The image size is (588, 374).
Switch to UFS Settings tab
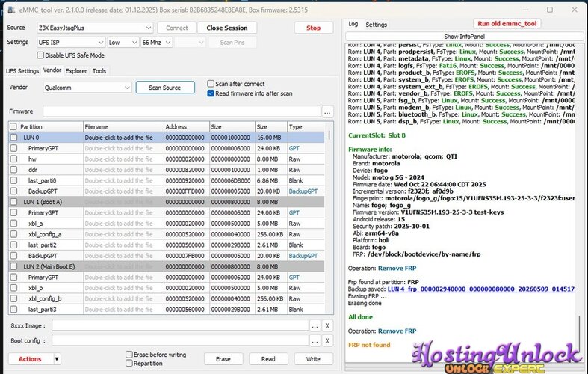tap(22, 70)
